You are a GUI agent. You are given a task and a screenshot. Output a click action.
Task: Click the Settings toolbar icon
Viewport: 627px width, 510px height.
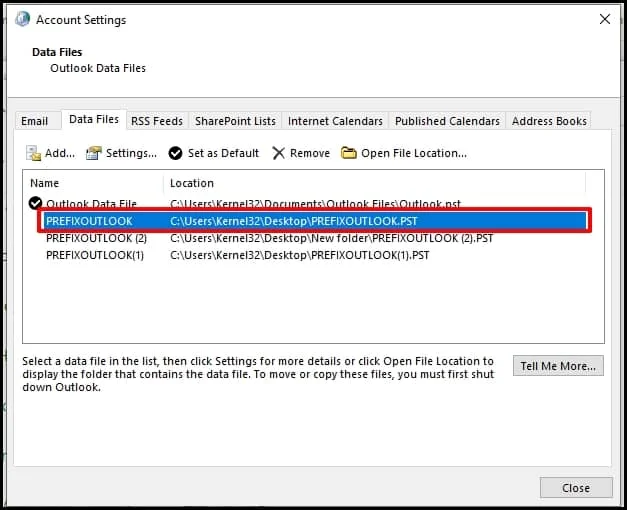pos(94,153)
